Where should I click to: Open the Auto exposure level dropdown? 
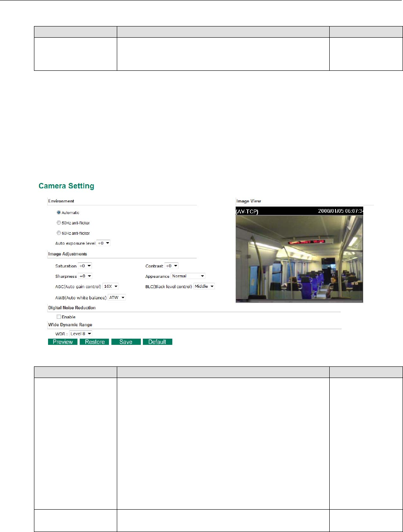click(104, 243)
